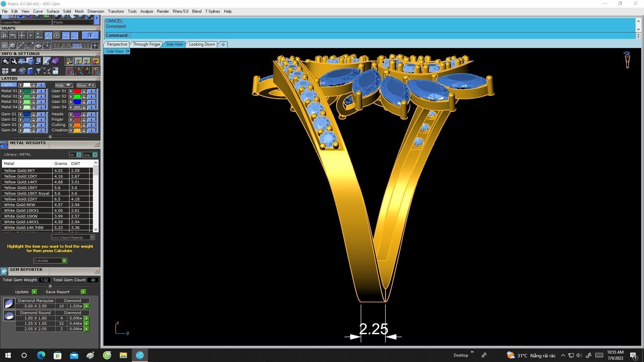Image resolution: width=644 pixels, height=362 pixels.
Task: Click the 45 degree angle snap icon
Action: tap(31, 45)
